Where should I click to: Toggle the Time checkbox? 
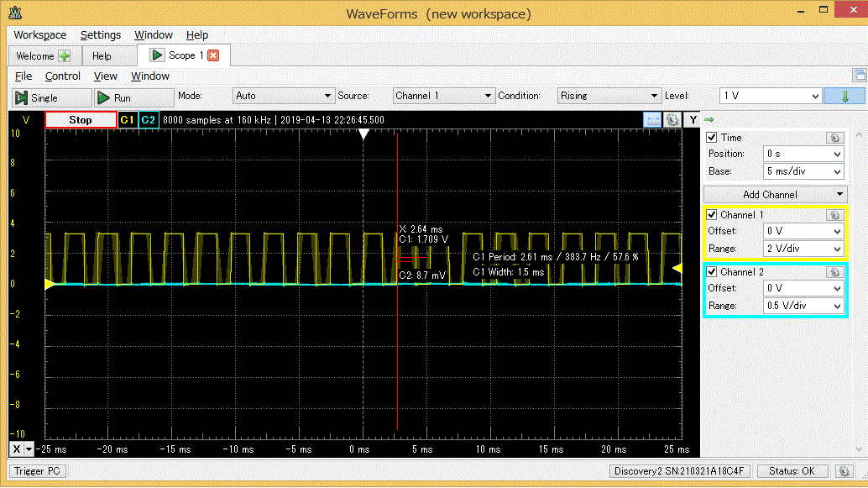pyautogui.click(x=712, y=138)
